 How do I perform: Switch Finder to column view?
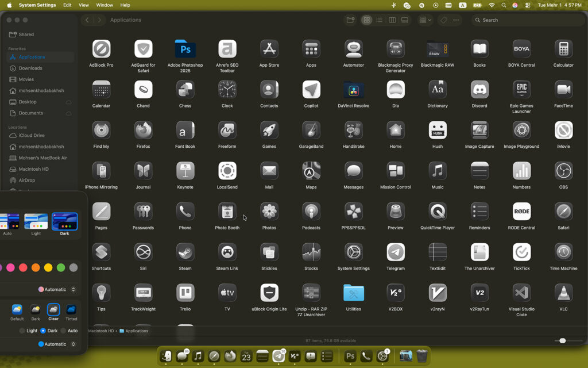[392, 20]
